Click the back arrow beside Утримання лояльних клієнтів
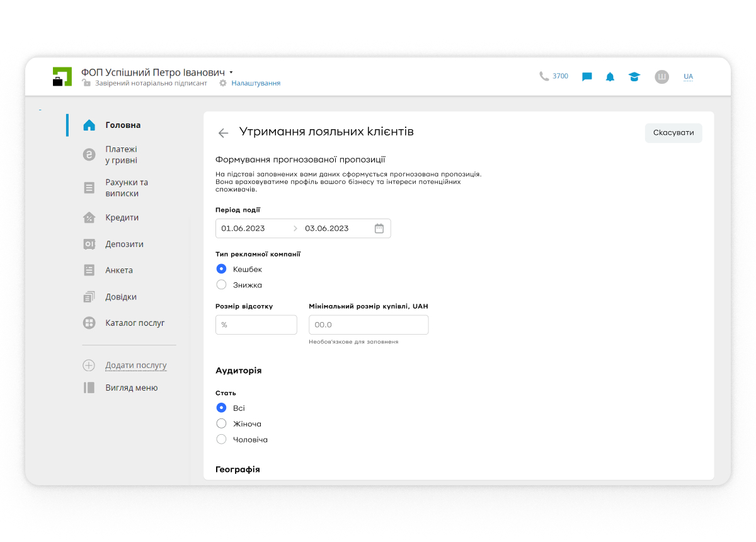Image resolution: width=756 pixels, height=542 pixels. (x=223, y=133)
